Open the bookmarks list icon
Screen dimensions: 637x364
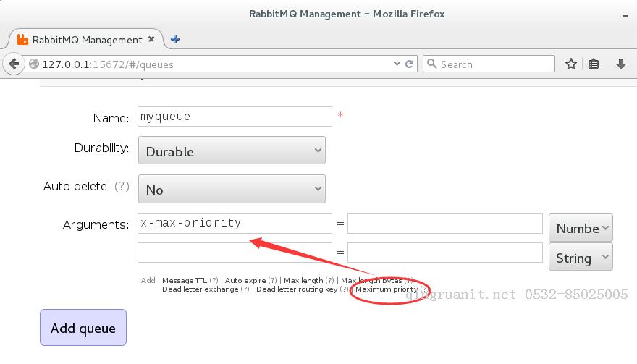[x=594, y=64]
